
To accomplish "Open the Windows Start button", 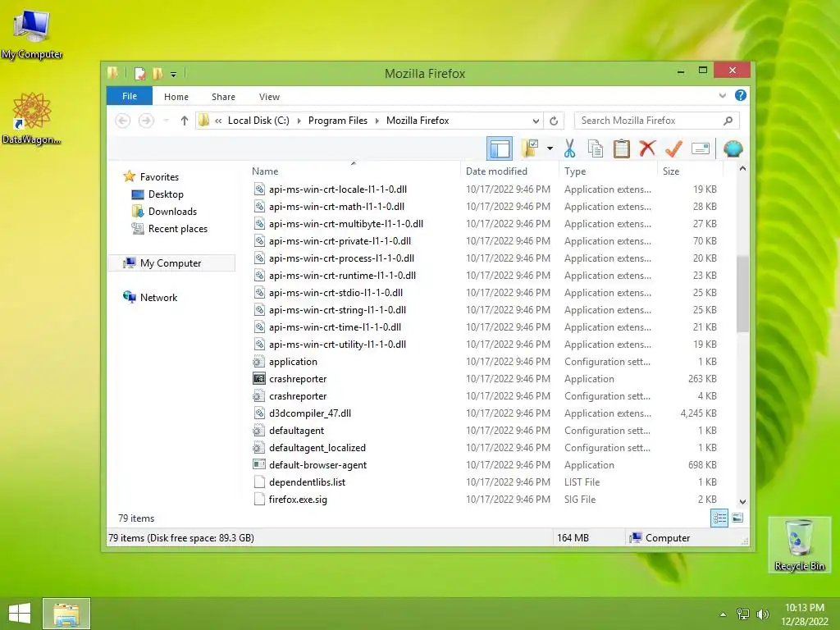I will tap(20, 614).
